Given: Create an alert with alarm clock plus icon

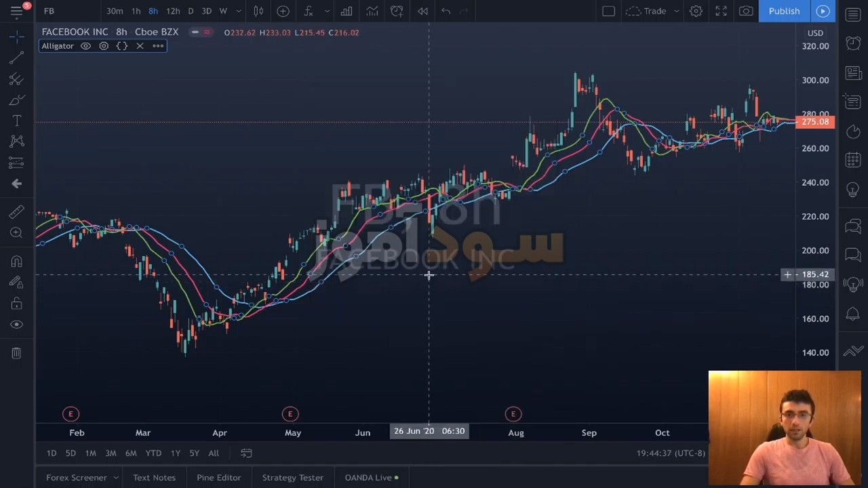Looking at the screenshot, I should pyautogui.click(x=397, y=11).
